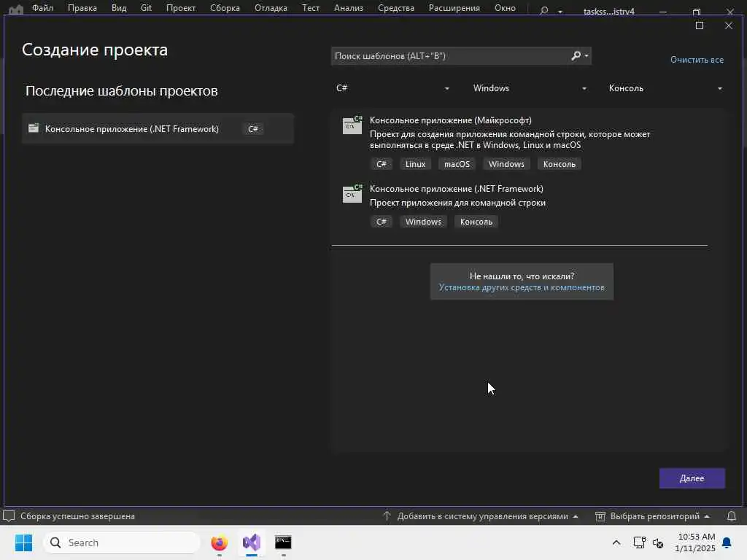This screenshot has width=747, height=560.
Task: Click the macOS tag
Action: click(x=457, y=164)
